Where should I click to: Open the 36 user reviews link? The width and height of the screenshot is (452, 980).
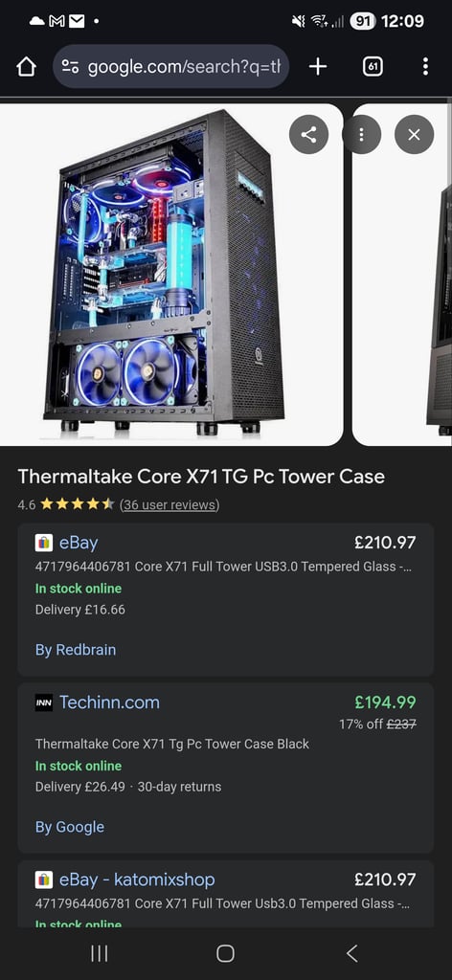(x=169, y=504)
